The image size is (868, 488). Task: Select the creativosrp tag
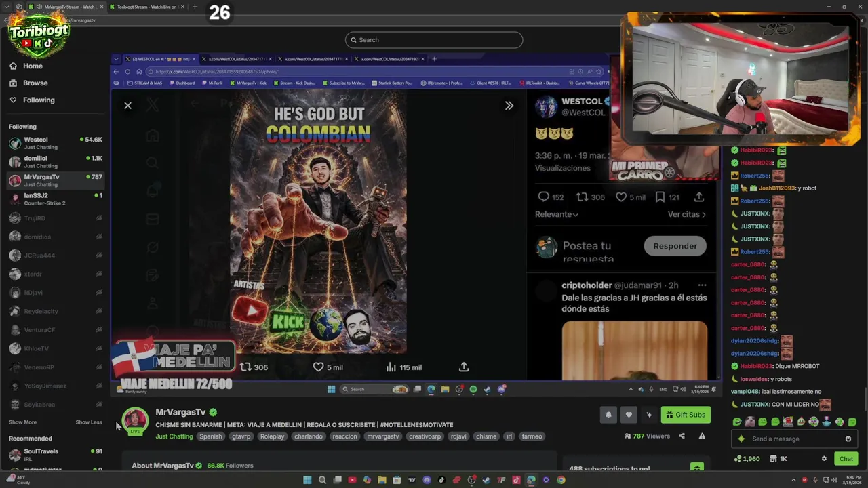click(425, 436)
